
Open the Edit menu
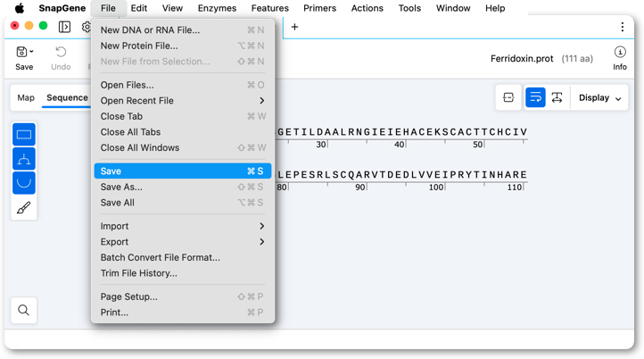pos(139,8)
